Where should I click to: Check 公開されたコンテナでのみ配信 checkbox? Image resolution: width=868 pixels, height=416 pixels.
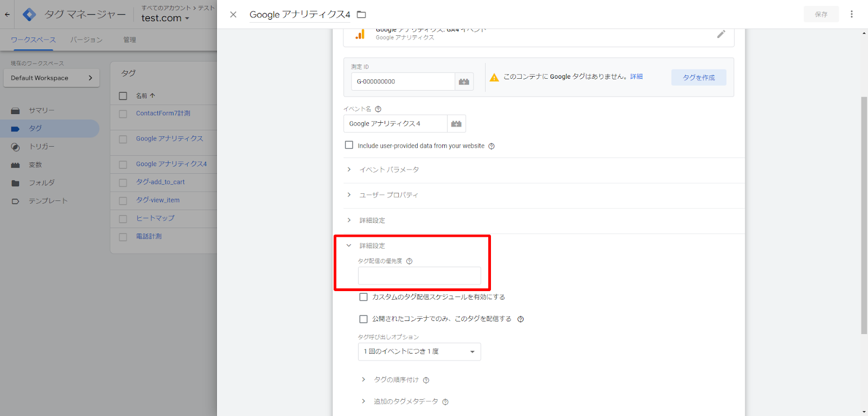(363, 319)
